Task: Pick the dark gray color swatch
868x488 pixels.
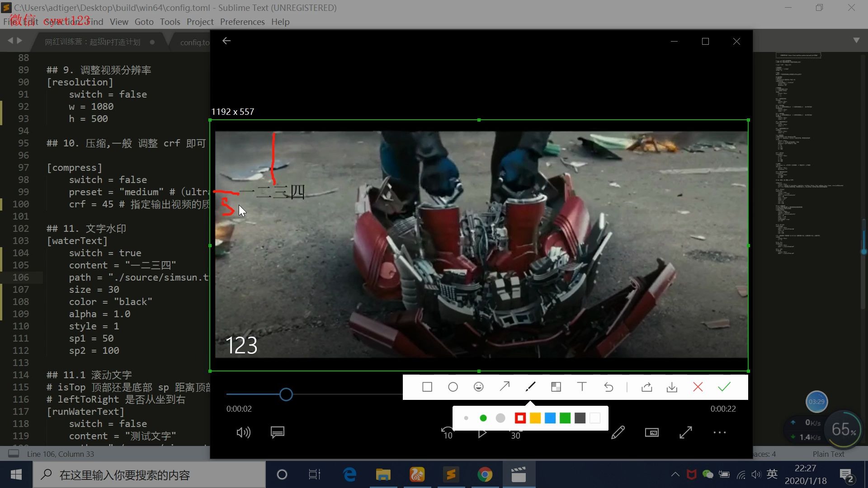Action: (x=580, y=418)
